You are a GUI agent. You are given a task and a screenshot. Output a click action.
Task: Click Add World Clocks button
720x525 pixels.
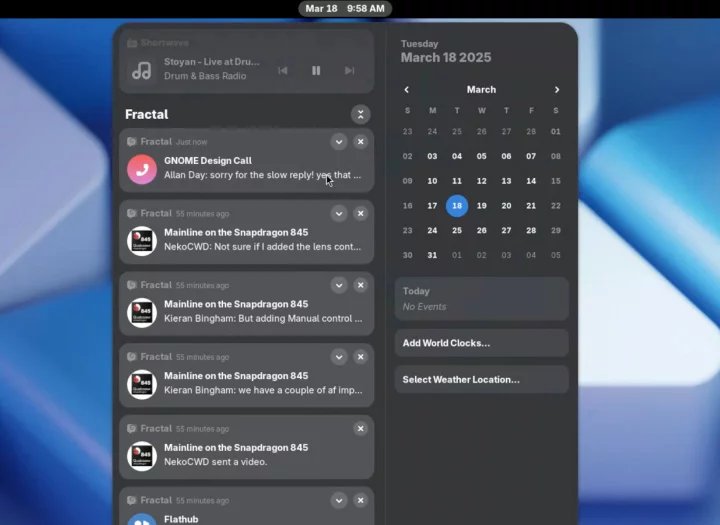point(482,343)
